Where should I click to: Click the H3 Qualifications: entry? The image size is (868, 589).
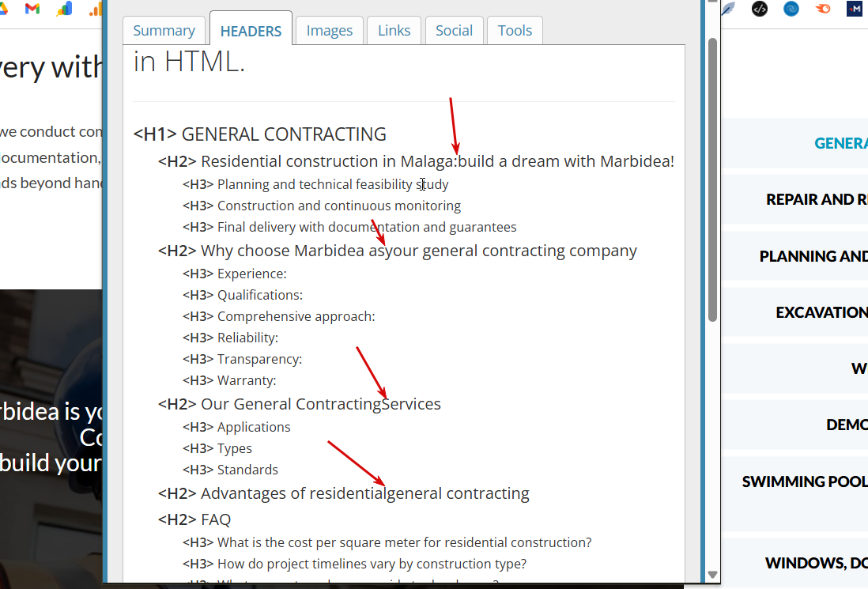click(243, 295)
